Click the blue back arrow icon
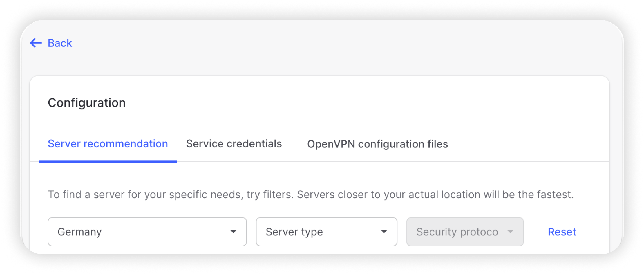The image size is (644, 274). pyautogui.click(x=36, y=43)
